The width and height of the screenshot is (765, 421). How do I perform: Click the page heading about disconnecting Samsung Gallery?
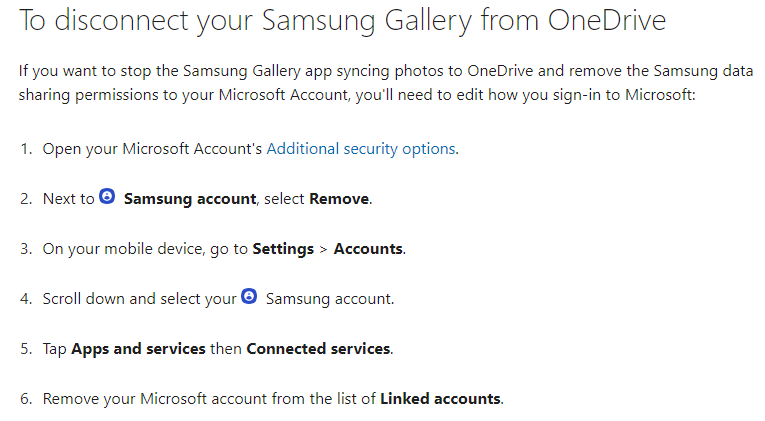(342, 22)
